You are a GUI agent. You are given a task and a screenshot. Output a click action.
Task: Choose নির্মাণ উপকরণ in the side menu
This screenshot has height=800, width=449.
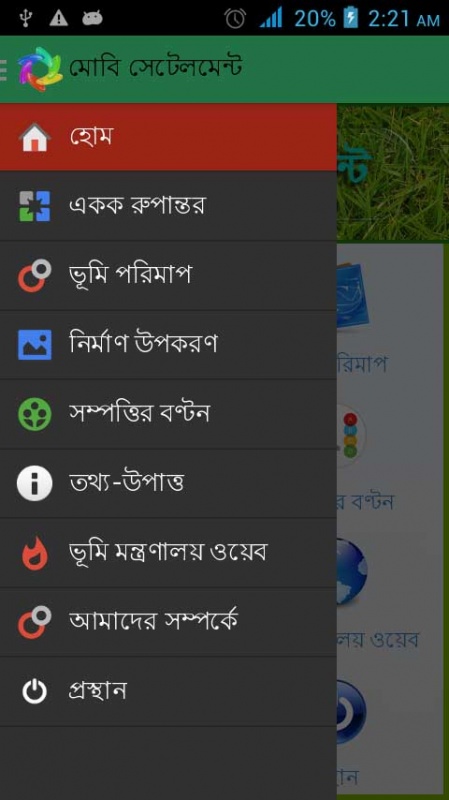168,344
